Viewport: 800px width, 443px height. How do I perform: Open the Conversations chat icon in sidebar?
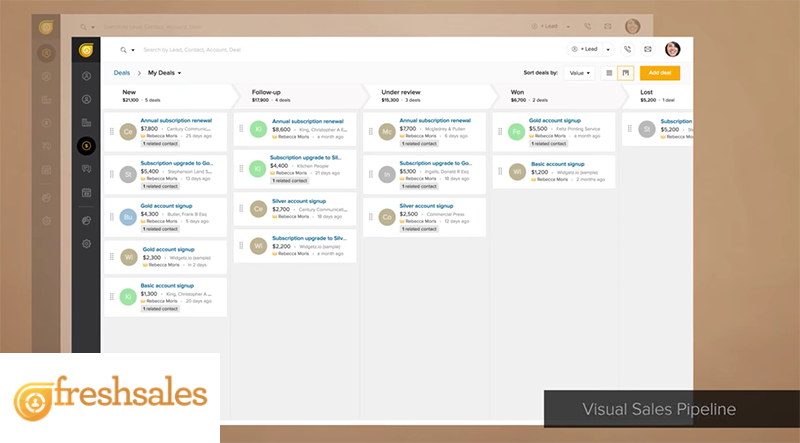pyautogui.click(x=86, y=170)
